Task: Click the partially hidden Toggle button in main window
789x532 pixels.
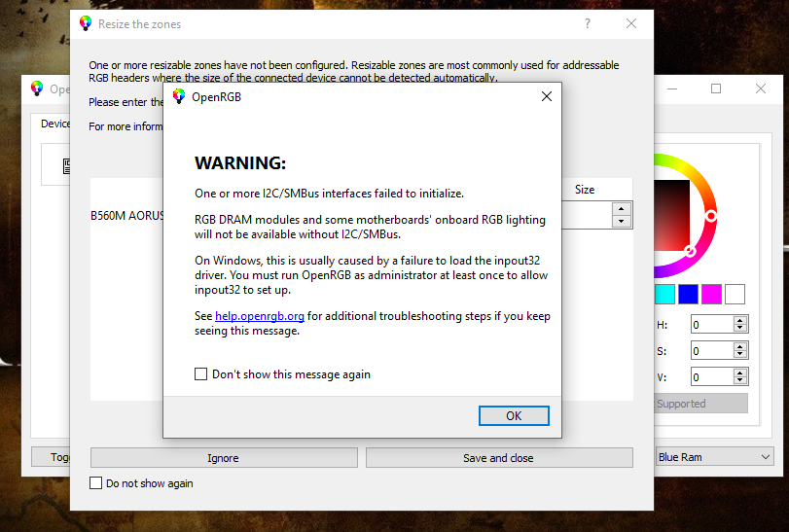Action: 51,457
